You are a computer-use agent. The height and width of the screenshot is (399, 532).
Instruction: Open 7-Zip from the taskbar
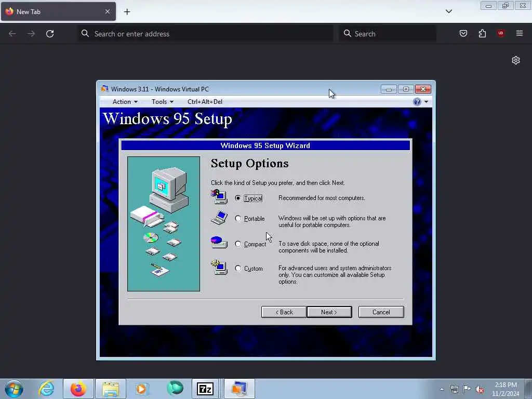pos(205,389)
